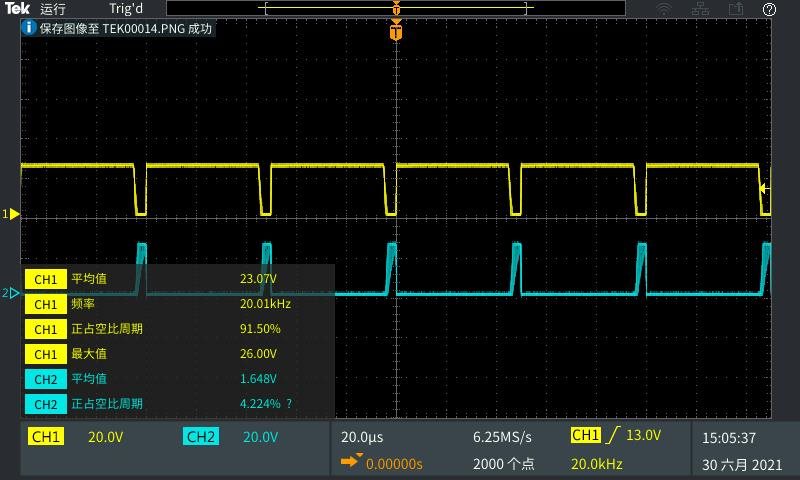800x480 pixels.
Task: Click the trigger level arrow at right edge
Action: coord(765,188)
